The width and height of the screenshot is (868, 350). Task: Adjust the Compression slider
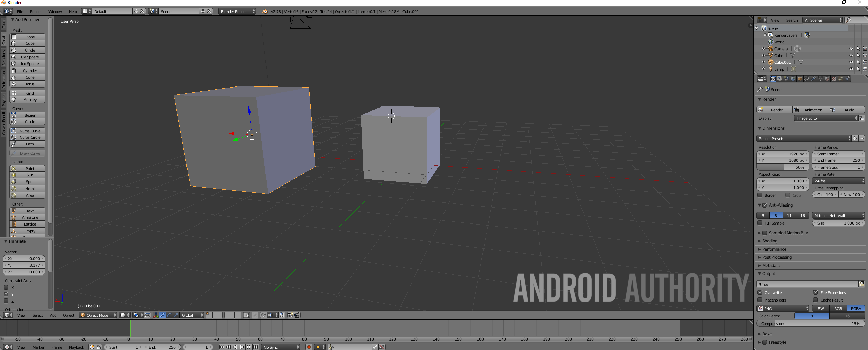(x=810, y=324)
